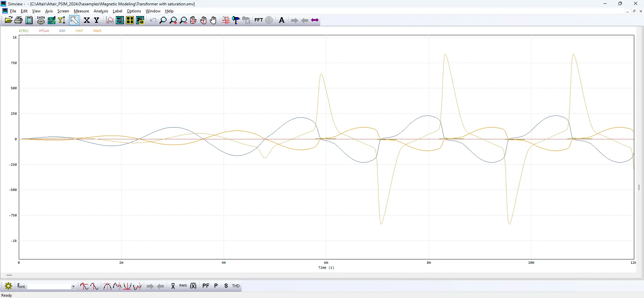644x298 pixels.
Task: Click the average X-bar measure button
Action: point(173,286)
